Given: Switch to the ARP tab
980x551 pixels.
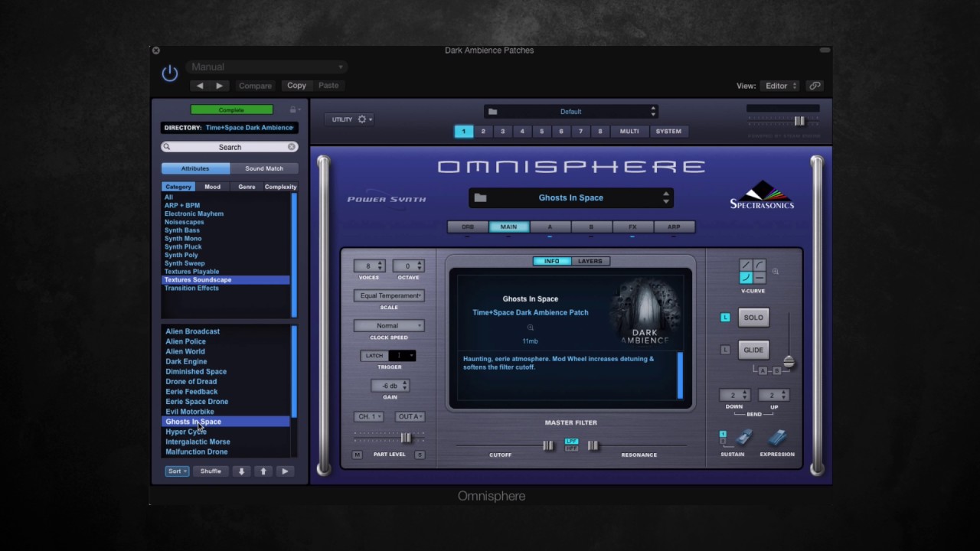Looking at the screenshot, I should click(x=674, y=227).
